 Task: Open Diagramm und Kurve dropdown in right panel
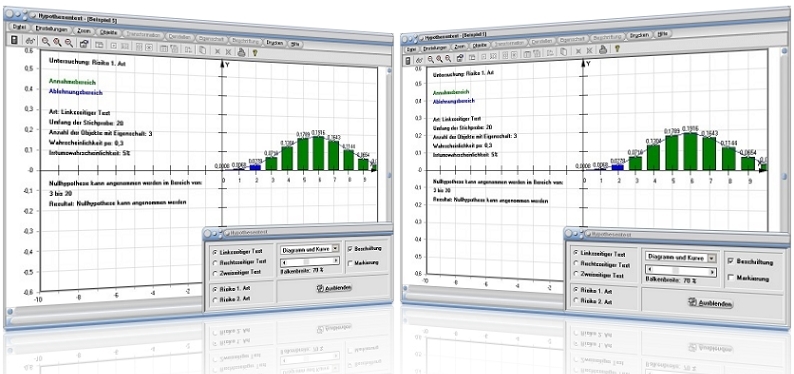[x=680, y=257]
